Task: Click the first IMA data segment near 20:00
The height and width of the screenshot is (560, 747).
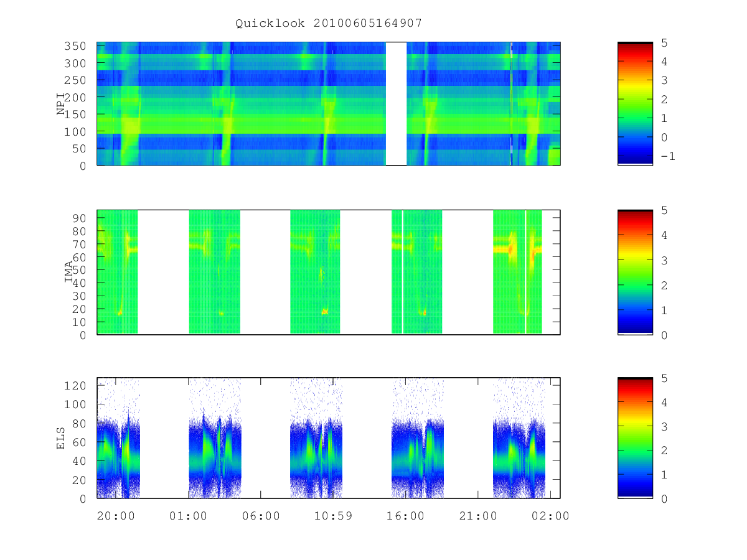Action: tap(117, 272)
